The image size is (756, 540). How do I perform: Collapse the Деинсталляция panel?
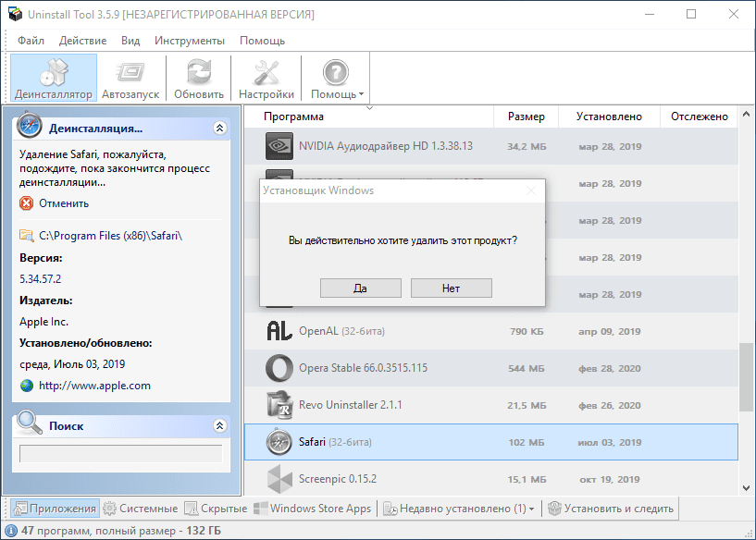click(x=220, y=129)
